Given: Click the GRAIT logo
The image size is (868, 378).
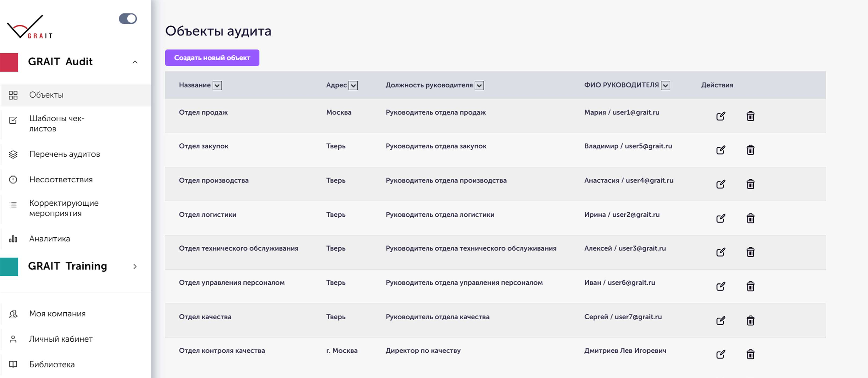Looking at the screenshot, I should tap(30, 27).
